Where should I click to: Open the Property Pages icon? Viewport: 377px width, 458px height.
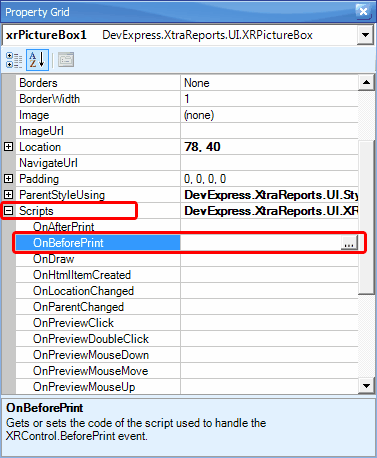tap(66, 60)
